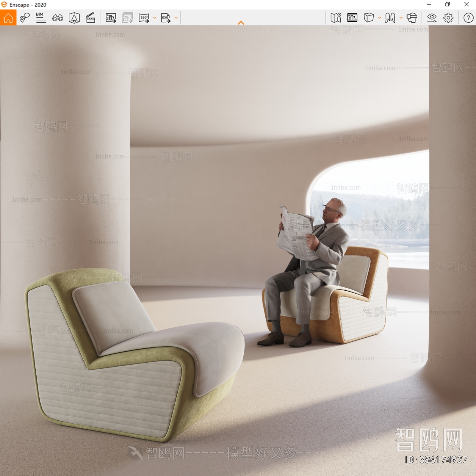Image resolution: width=476 pixels, height=476 pixels.
Task: Select the batch rendering icon
Action: [x=127, y=18]
